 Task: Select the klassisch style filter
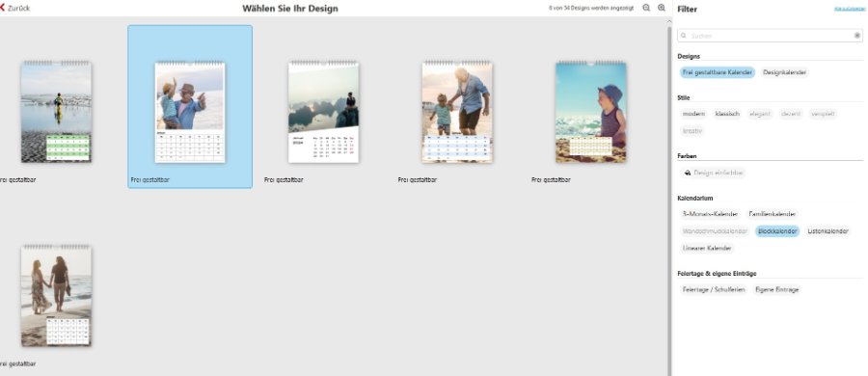[727, 114]
